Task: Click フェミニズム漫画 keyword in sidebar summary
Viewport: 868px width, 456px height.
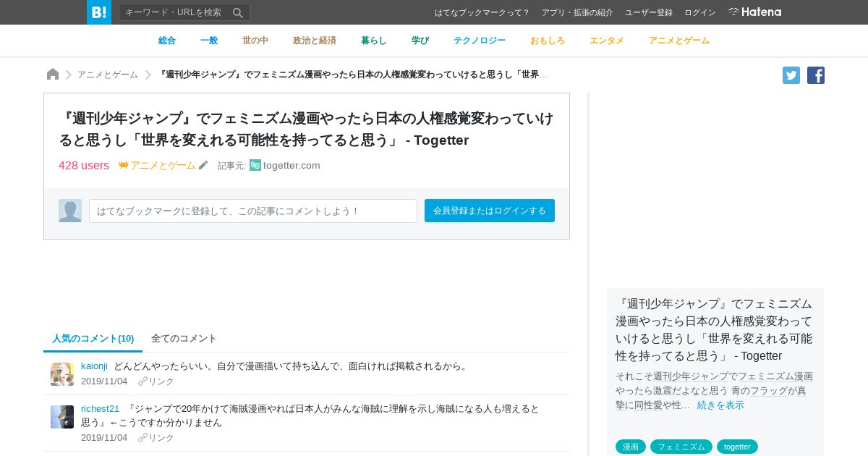Action: pyautogui.click(x=775, y=376)
